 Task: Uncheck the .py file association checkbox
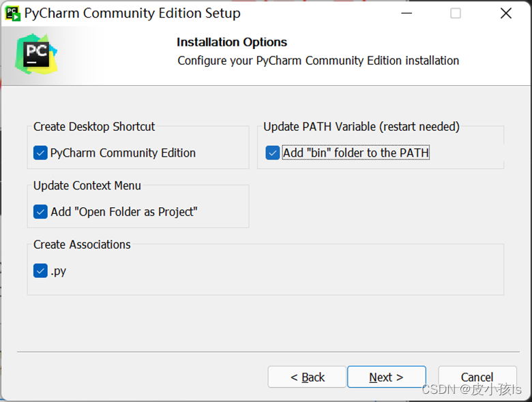(40, 270)
